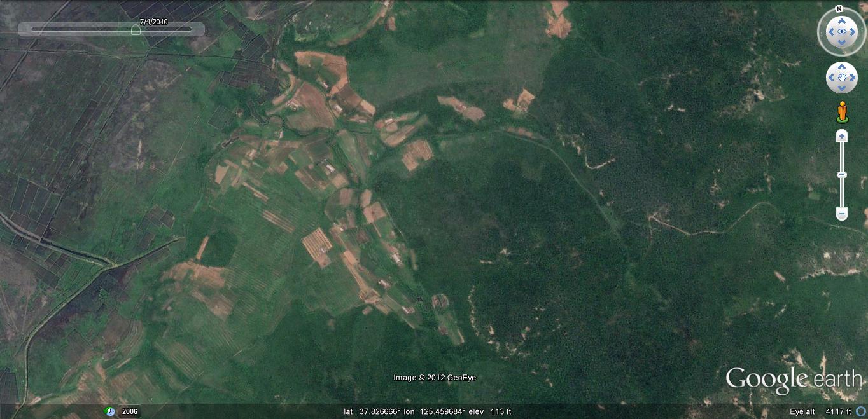Select the orange Pegman Street View icon

click(x=842, y=111)
